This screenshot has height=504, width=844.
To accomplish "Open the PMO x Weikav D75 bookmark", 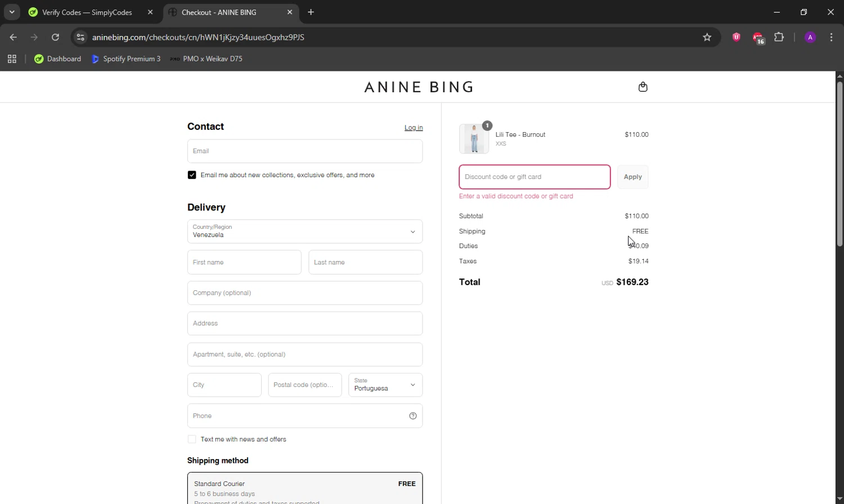I will tap(206, 58).
